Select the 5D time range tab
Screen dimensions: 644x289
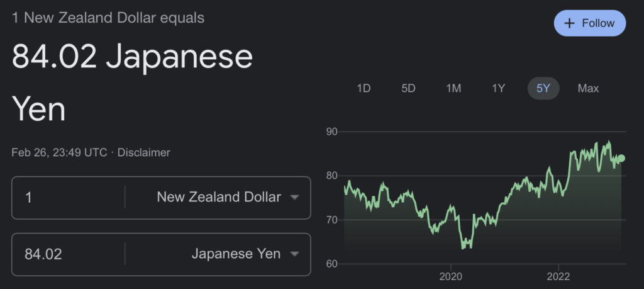408,88
